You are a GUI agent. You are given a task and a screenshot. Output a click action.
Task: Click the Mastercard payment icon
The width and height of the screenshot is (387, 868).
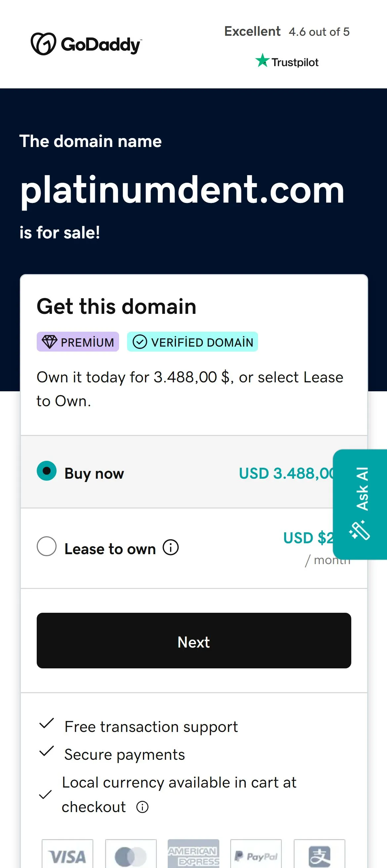(131, 855)
